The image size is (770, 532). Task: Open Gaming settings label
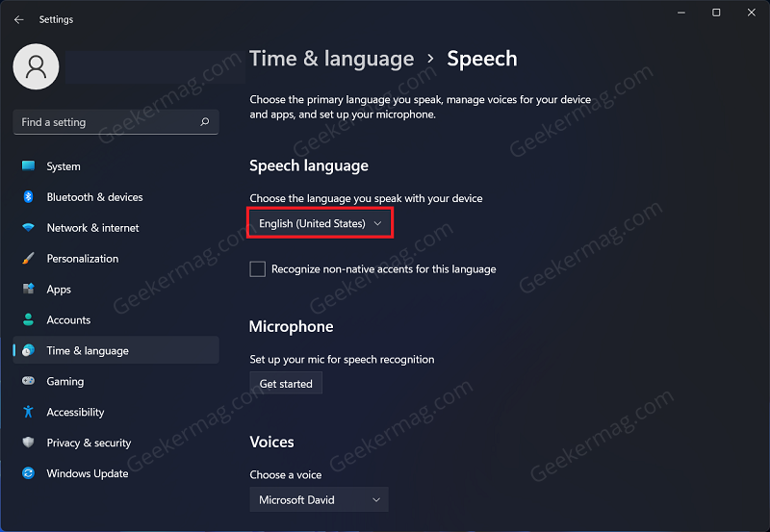coord(64,381)
